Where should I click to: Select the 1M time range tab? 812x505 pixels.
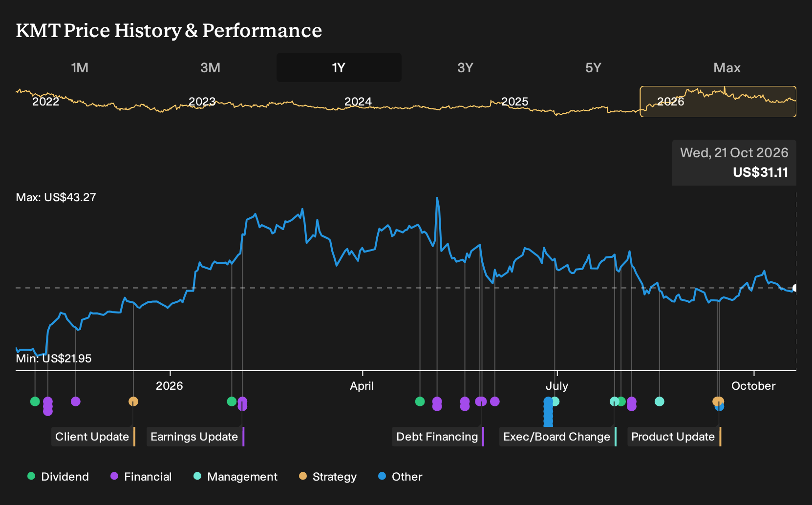pyautogui.click(x=80, y=67)
